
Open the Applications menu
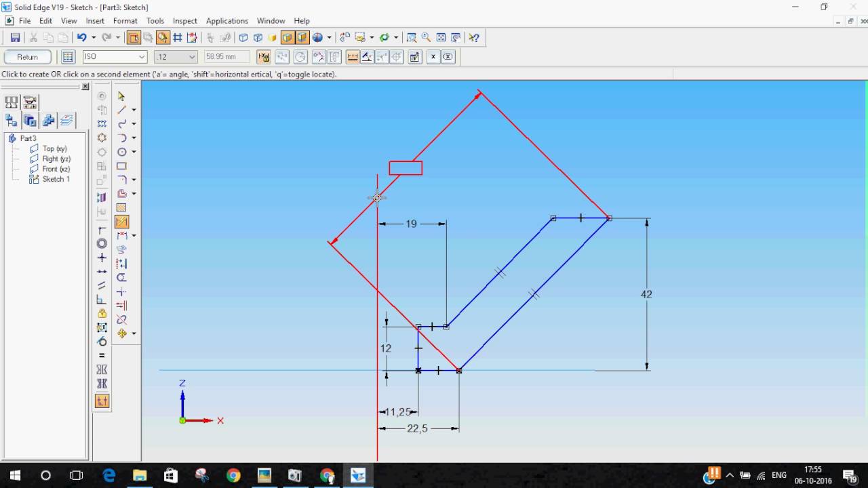(227, 21)
